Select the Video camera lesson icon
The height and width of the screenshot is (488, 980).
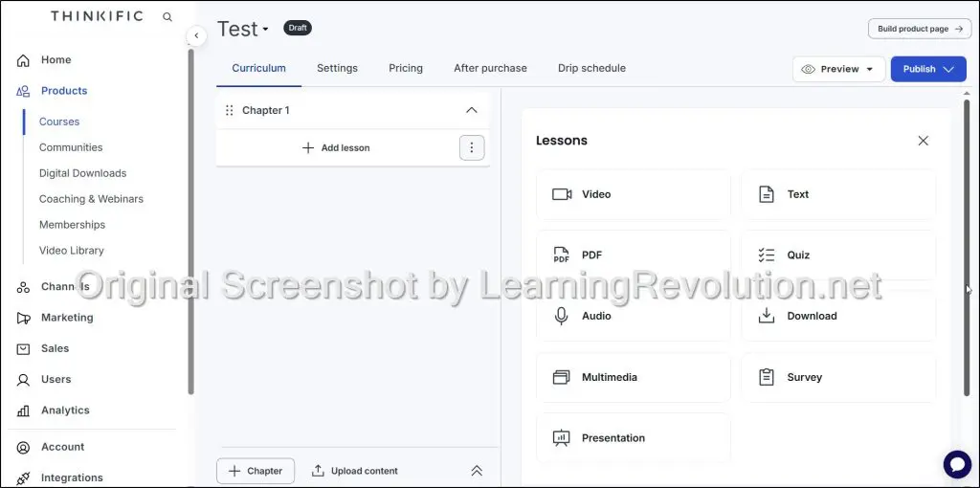[562, 194]
